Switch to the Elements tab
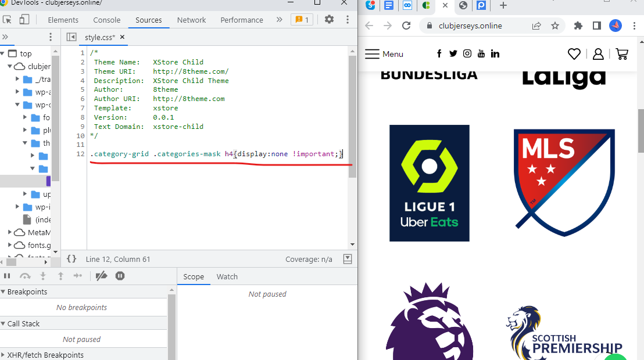Viewport: 644px width, 360px height. pos(63,20)
